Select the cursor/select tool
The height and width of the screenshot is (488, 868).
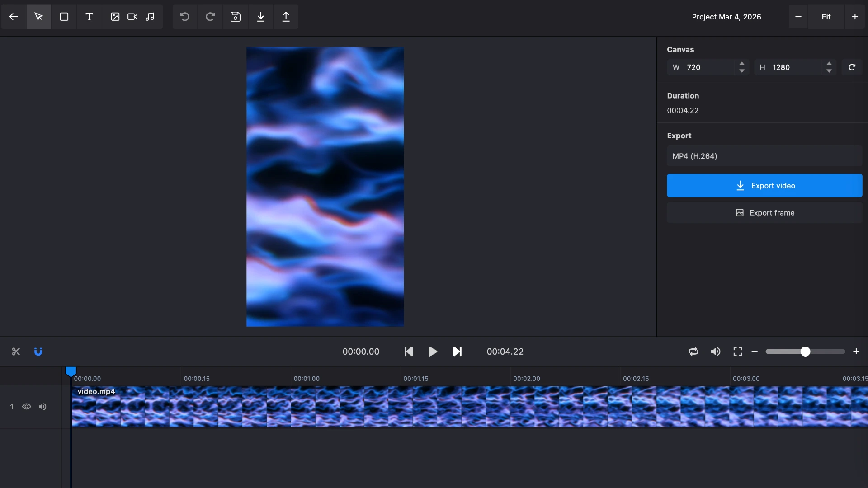38,17
